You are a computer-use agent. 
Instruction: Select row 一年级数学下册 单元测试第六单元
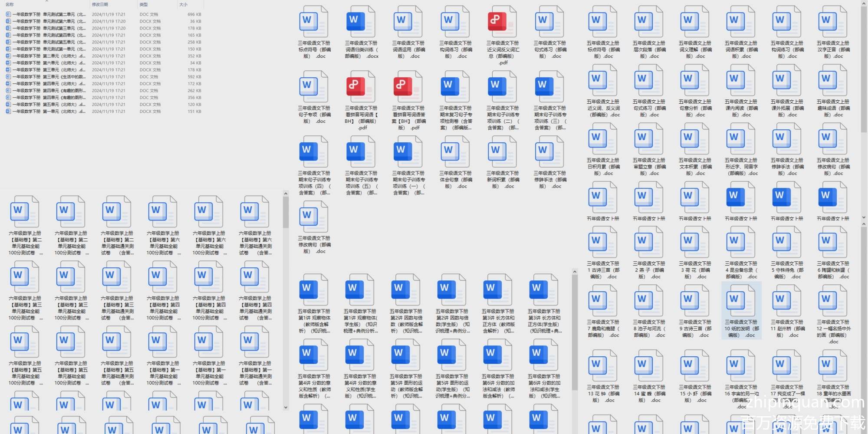pos(103,21)
